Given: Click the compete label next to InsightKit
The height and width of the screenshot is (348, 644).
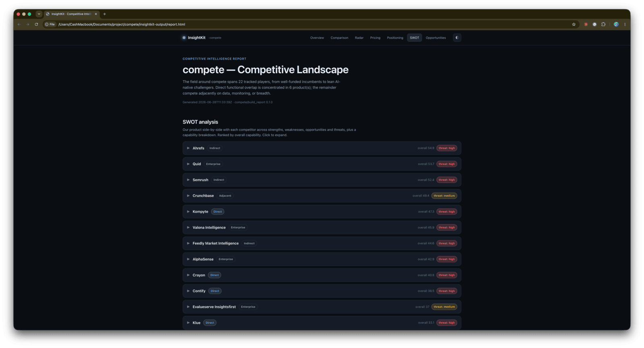Looking at the screenshot, I should pos(215,38).
